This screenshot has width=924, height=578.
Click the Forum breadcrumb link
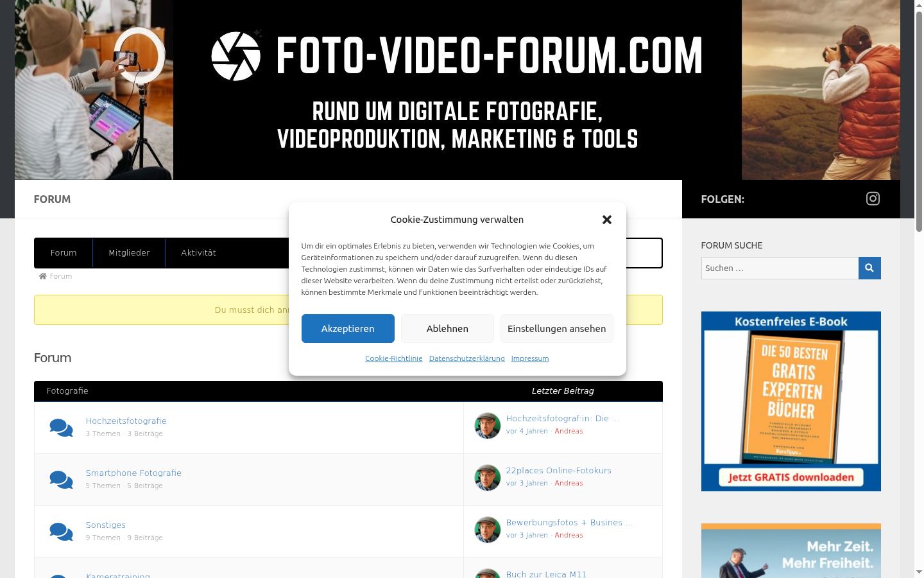pos(61,276)
